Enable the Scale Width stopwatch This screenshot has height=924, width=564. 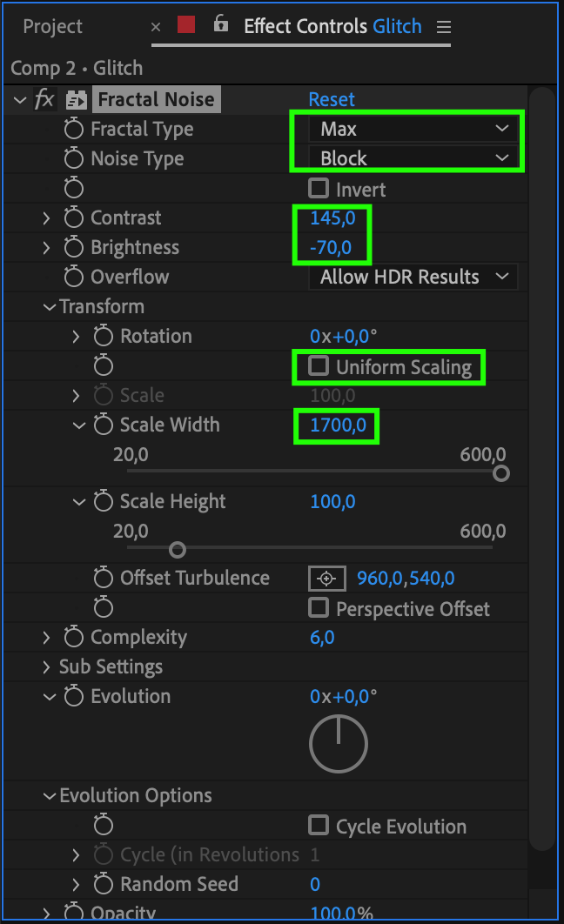click(x=104, y=425)
